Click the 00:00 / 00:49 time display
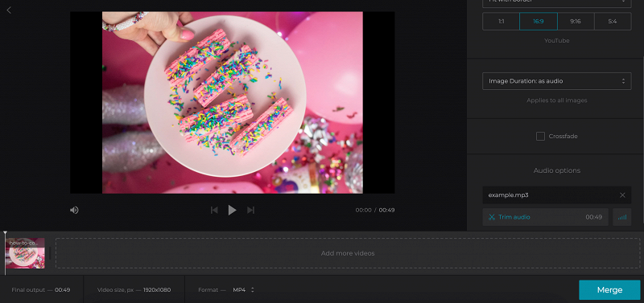 [x=375, y=210]
